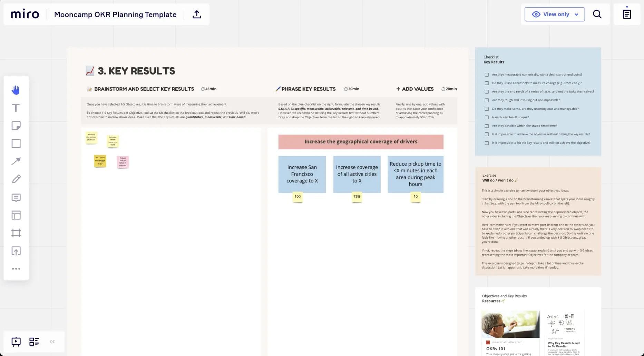Select the Sticky note tool
The width and height of the screenshot is (644, 356).
coord(16,126)
